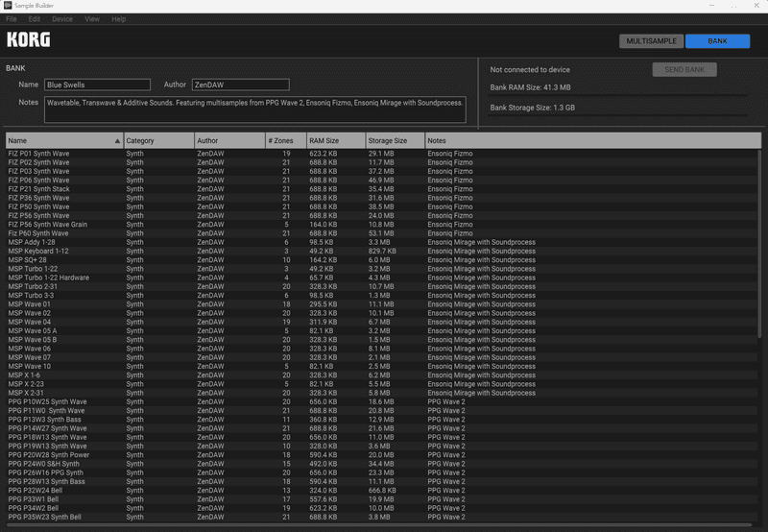
Task: Select the PPG P28W13 Synth Bass row
Action: coord(381,481)
